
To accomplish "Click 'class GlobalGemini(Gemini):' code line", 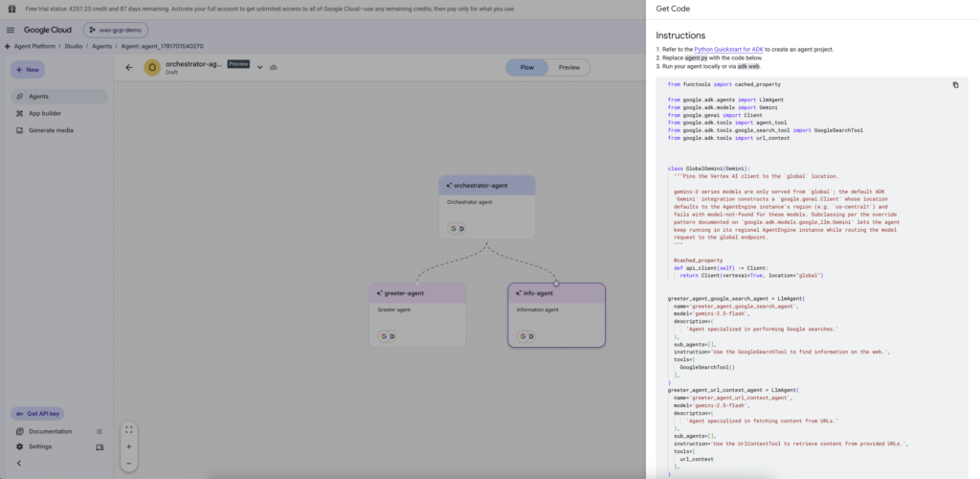I will 708,169.
